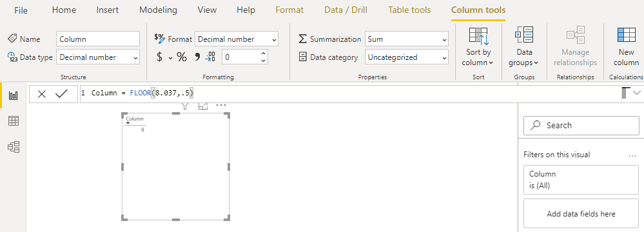Switch to the Home tab
This screenshot has width=644, height=232.
[64, 10]
